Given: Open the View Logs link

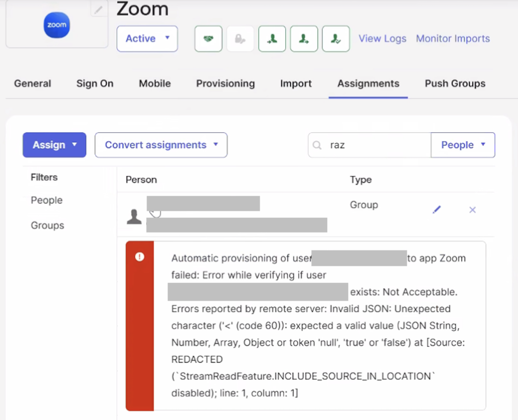Looking at the screenshot, I should (x=383, y=39).
